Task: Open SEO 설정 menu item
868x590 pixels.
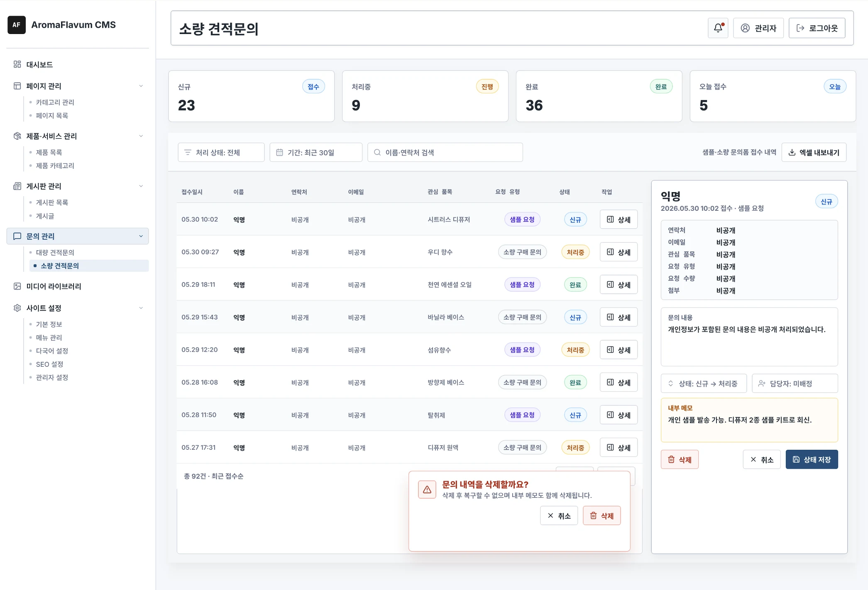Action: 49,364
